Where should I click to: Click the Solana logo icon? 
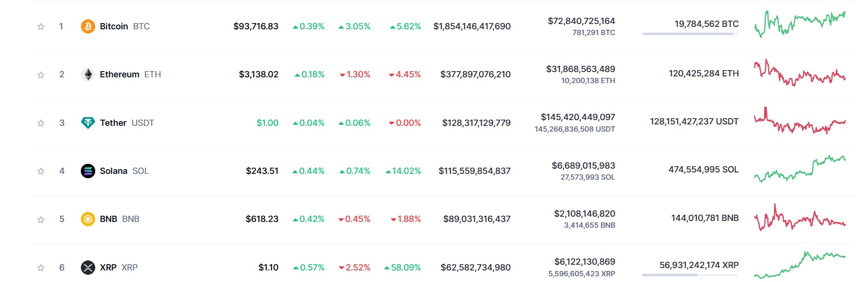tap(88, 171)
